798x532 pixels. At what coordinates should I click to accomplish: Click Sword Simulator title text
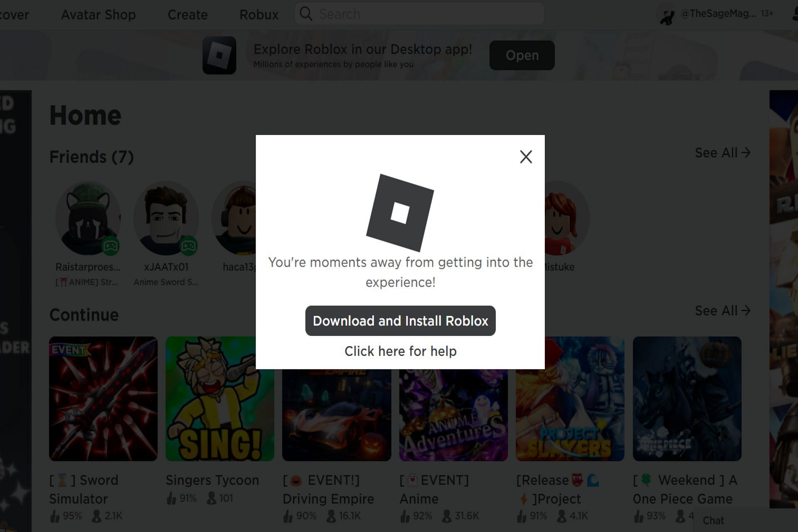click(x=84, y=489)
